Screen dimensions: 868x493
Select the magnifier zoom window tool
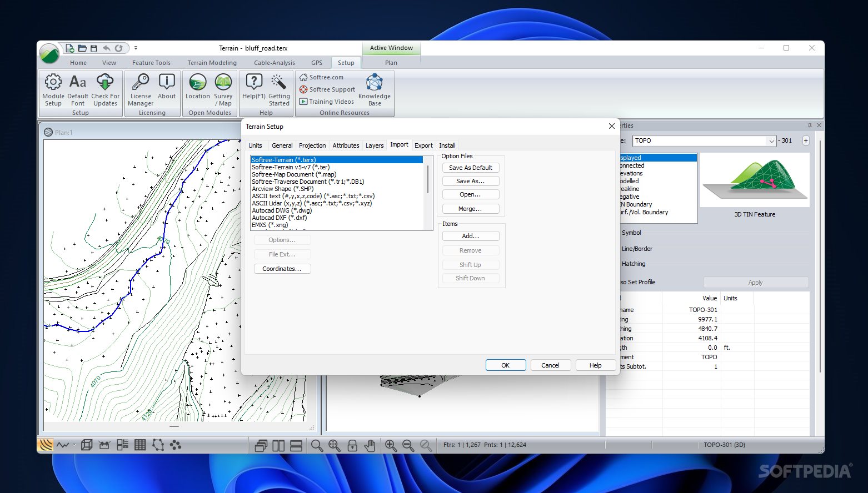click(x=317, y=445)
